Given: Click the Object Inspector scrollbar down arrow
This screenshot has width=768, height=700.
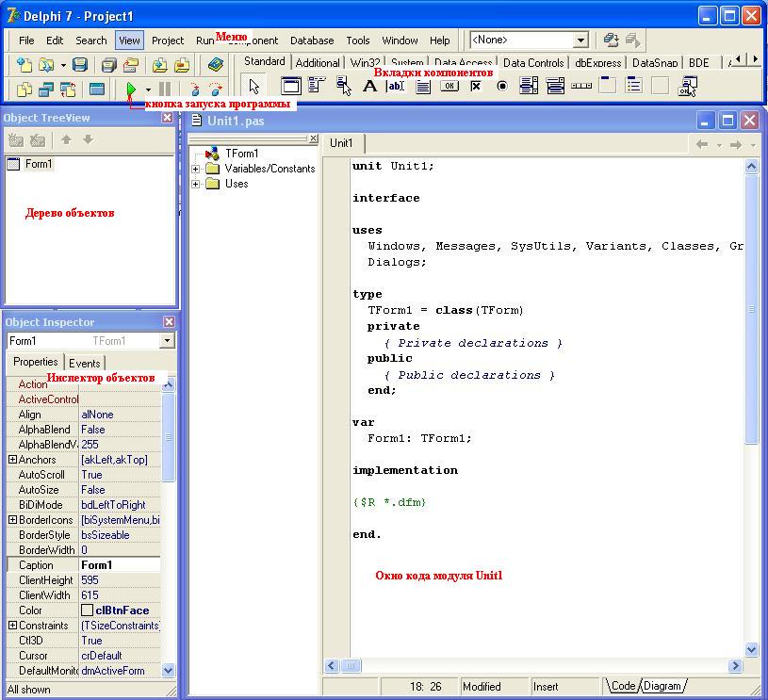Looking at the screenshot, I should [168, 670].
